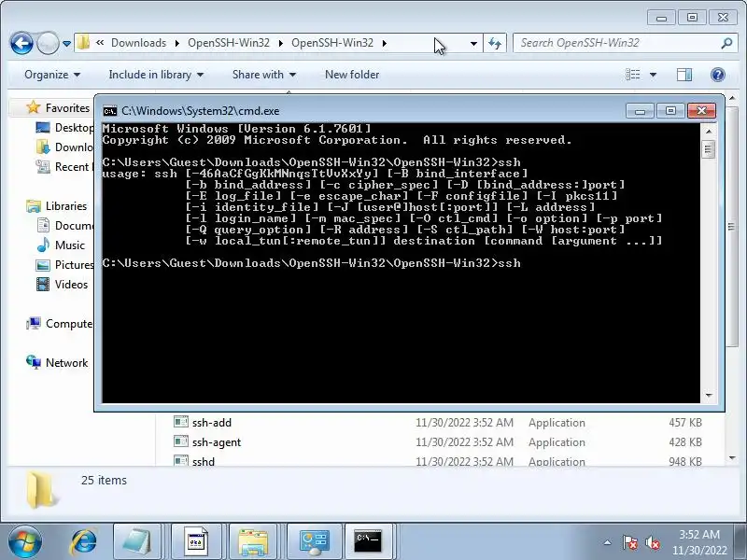747x560 pixels.
Task: Click the search magnifier icon
Action: click(x=726, y=43)
